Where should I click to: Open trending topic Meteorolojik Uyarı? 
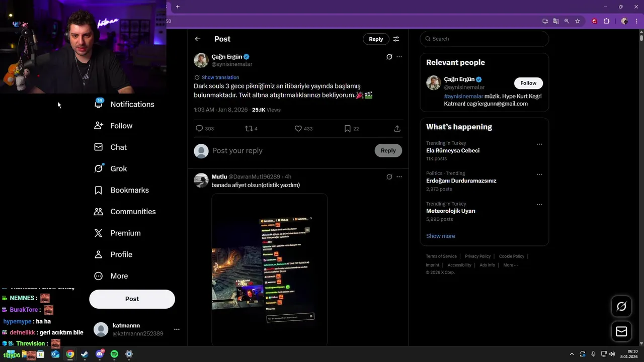[x=451, y=211]
